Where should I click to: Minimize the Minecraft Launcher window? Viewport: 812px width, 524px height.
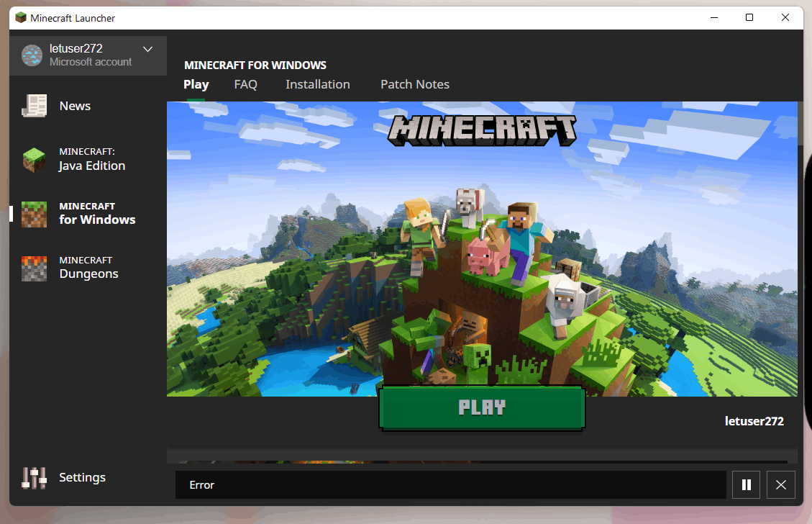tap(714, 17)
